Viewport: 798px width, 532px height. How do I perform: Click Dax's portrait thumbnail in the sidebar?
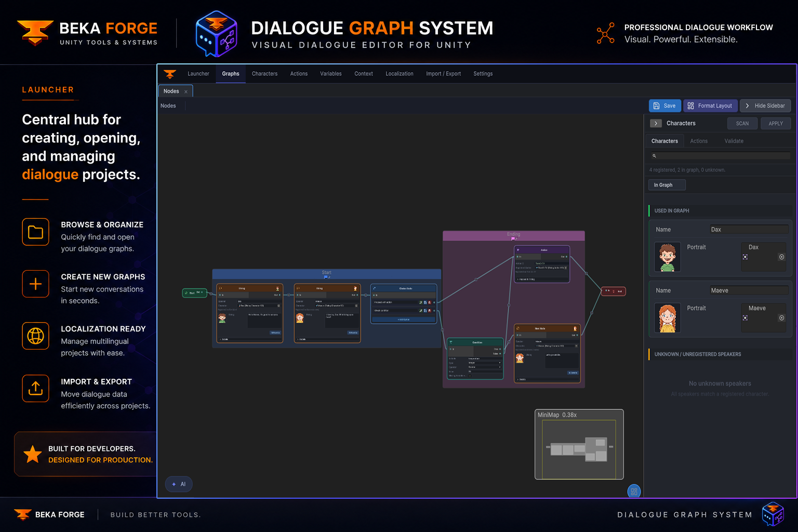tap(667, 257)
